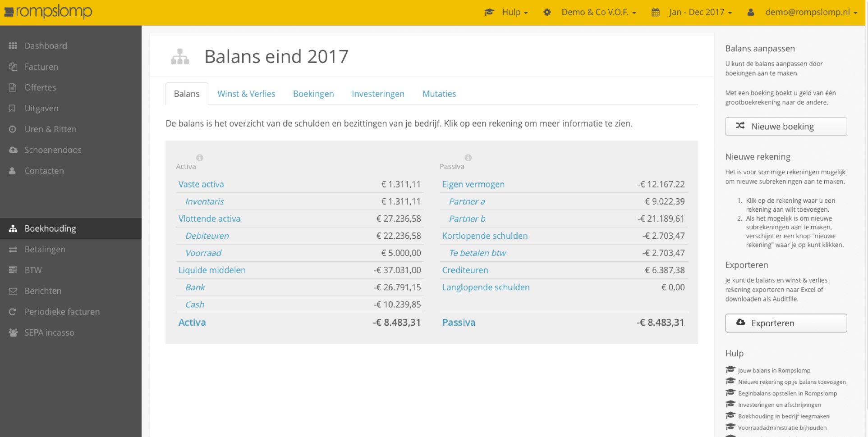Open the Crediteuren account
The height and width of the screenshot is (437, 868).
click(465, 270)
